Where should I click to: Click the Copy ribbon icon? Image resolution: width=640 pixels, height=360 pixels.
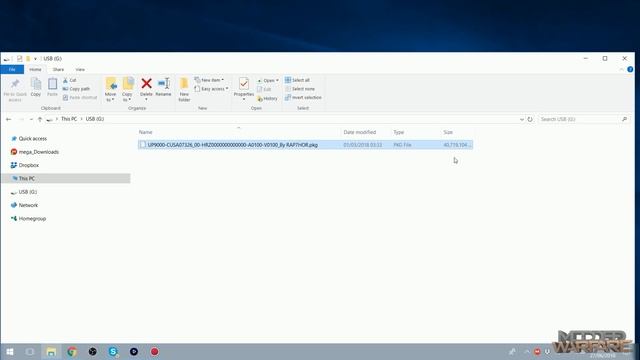pyautogui.click(x=36, y=87)
